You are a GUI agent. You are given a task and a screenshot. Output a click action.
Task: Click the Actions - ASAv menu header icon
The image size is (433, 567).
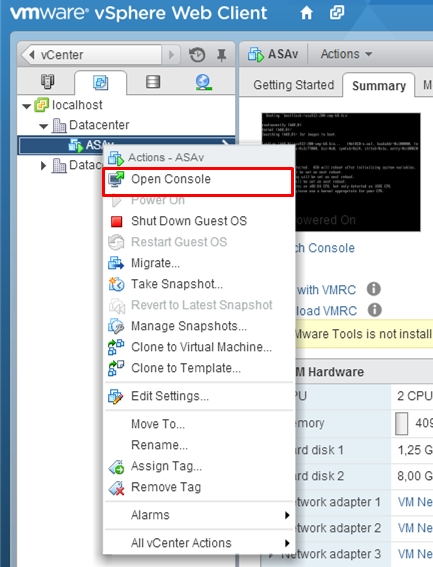tap(116, 158)
